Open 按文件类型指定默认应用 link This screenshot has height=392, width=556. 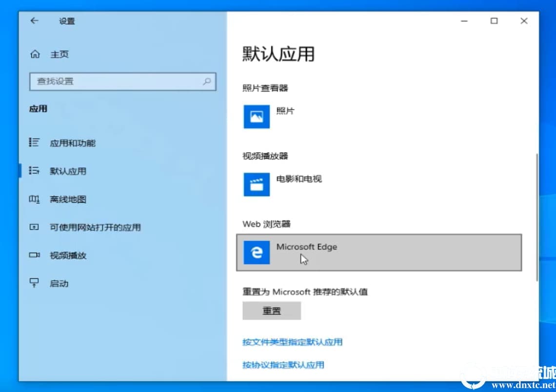click(x=293, y=342)
